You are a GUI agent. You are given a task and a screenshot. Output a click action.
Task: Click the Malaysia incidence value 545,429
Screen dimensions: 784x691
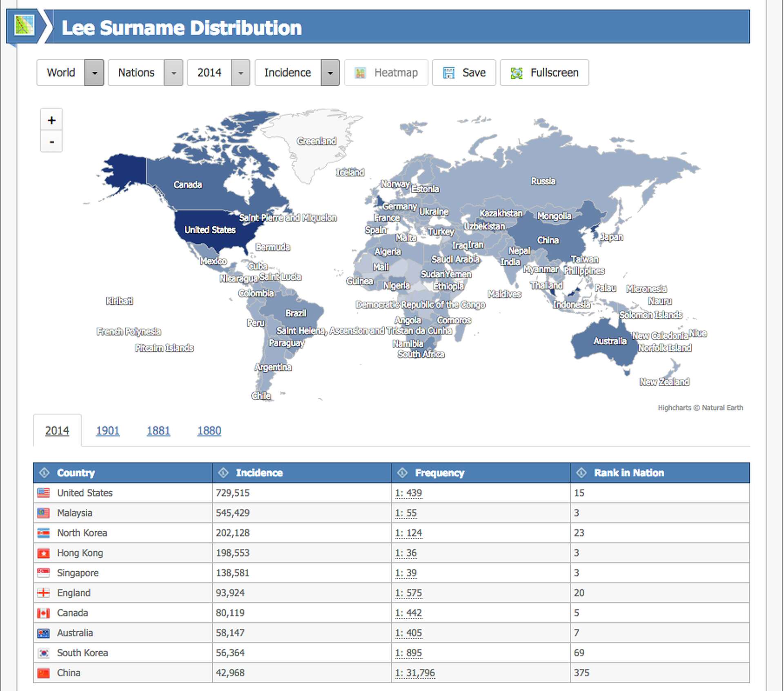pos(233,513)
